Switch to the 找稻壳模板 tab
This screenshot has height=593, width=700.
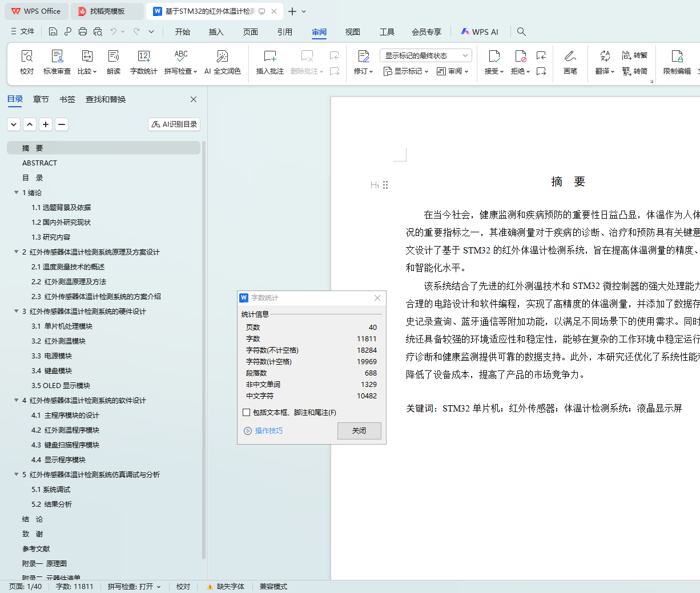click(107, 11)
